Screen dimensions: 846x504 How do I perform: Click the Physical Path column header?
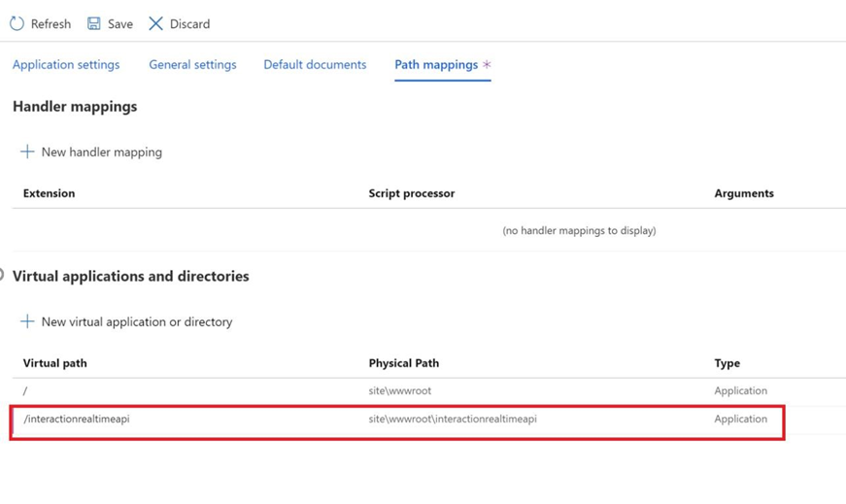pyautogui.click(x=403, y=363)
